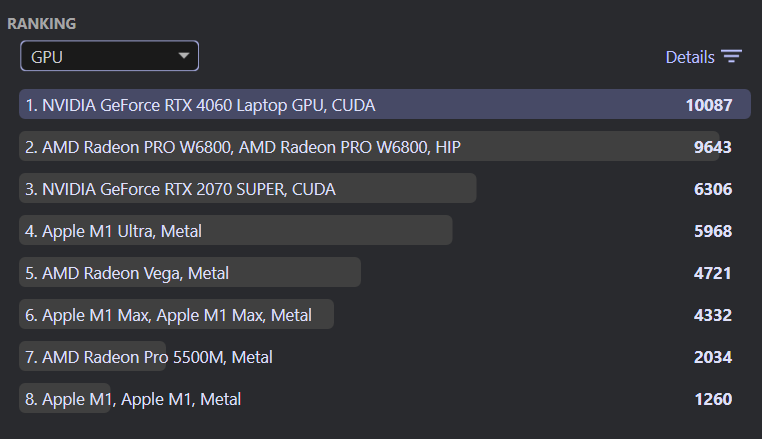Viewport: 762px width, 439px height.
Task: Select the AMD Radeon PRO W6800 HIP entry
Action: (x=385, y=146)
